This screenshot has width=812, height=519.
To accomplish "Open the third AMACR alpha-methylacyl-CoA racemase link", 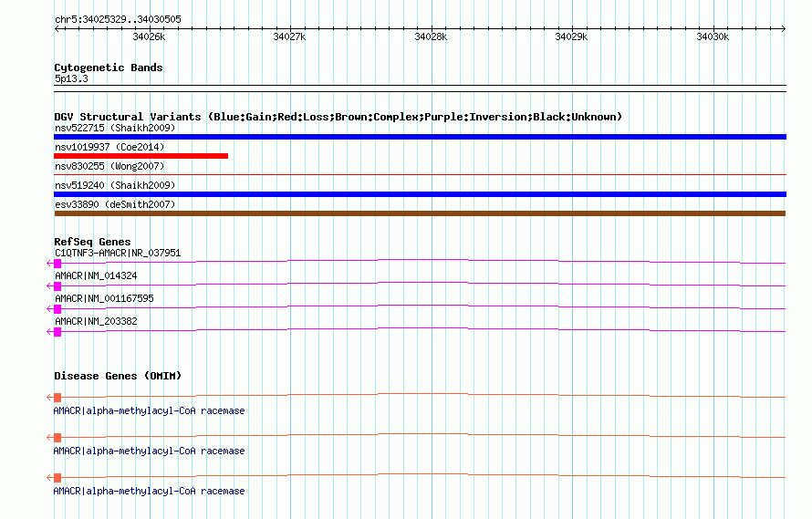I will [149, 491].
